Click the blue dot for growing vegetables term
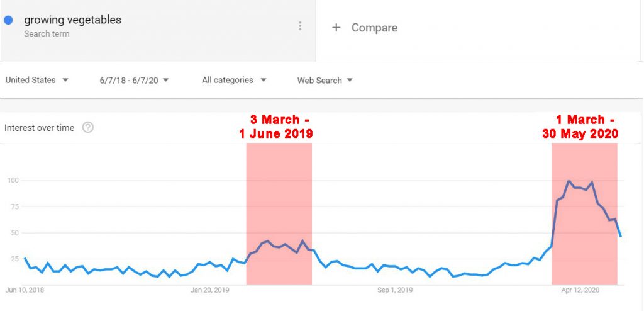The image size is (644, 311). [x=8, y=20]
